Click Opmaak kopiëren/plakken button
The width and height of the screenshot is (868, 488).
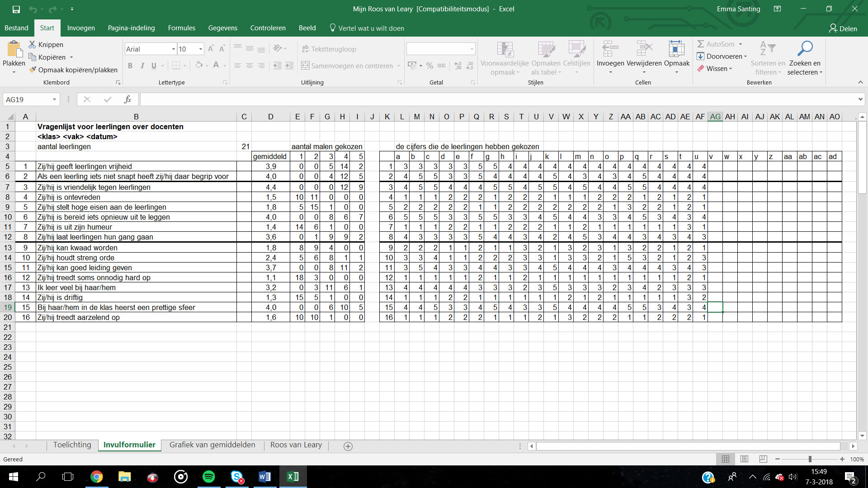coord(73,70)
